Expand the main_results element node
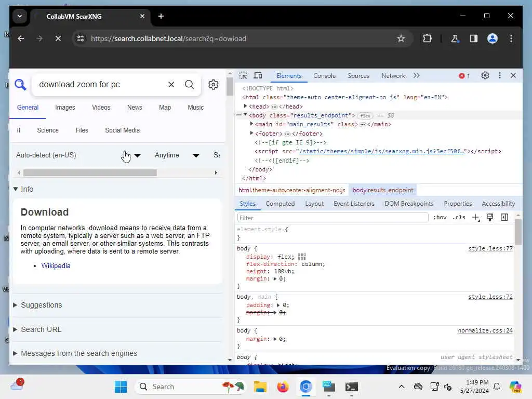Image resolution: width=532 pixels, height=399 pixels. pyautogui.click(x=251, y=124)
